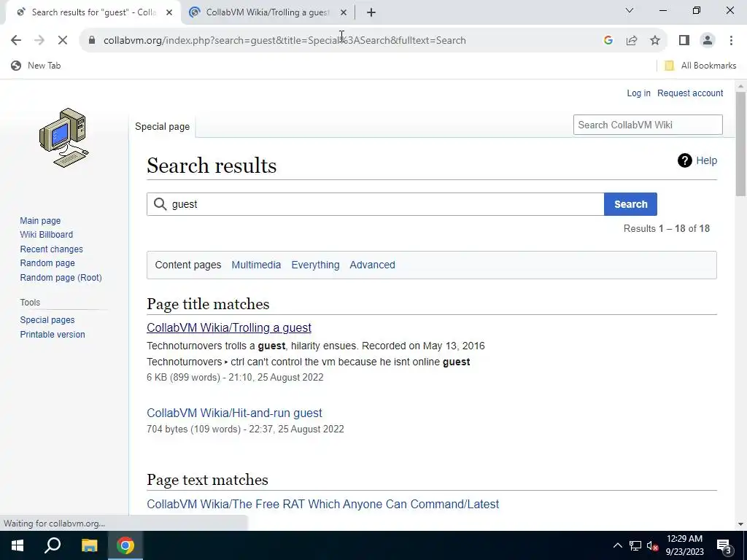Open network status tray icon

pos(635,545)
